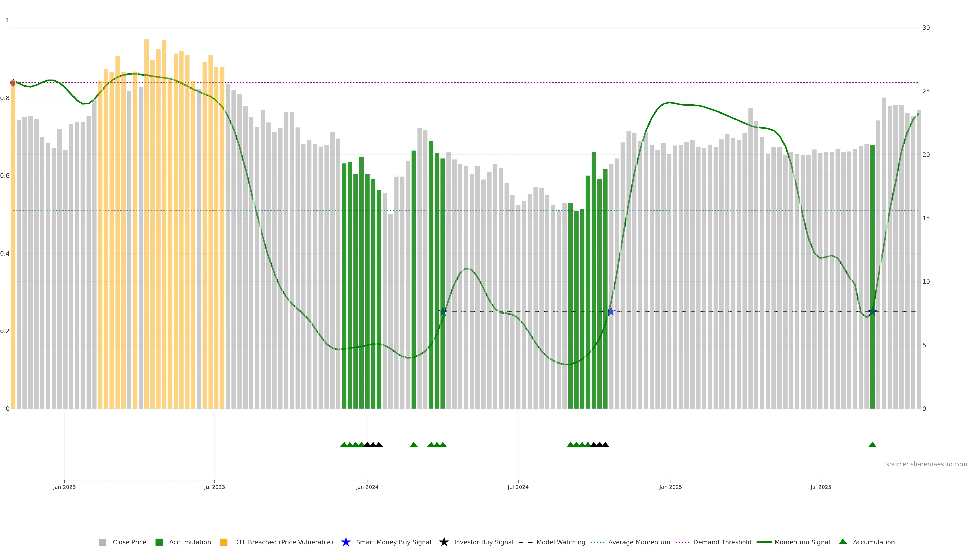
Task: Click the Jul 2025 x-axis label
Action: (820, 487)
